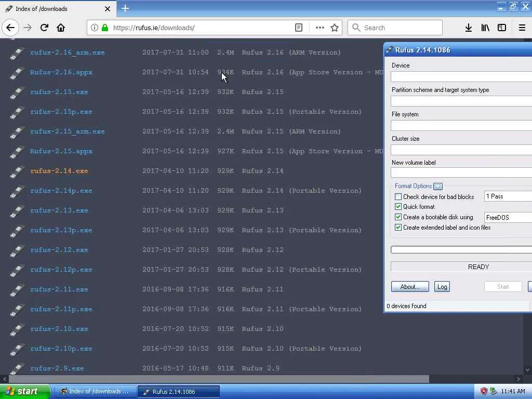Download rufus-2.9.exe link

[x=57, y=368]
